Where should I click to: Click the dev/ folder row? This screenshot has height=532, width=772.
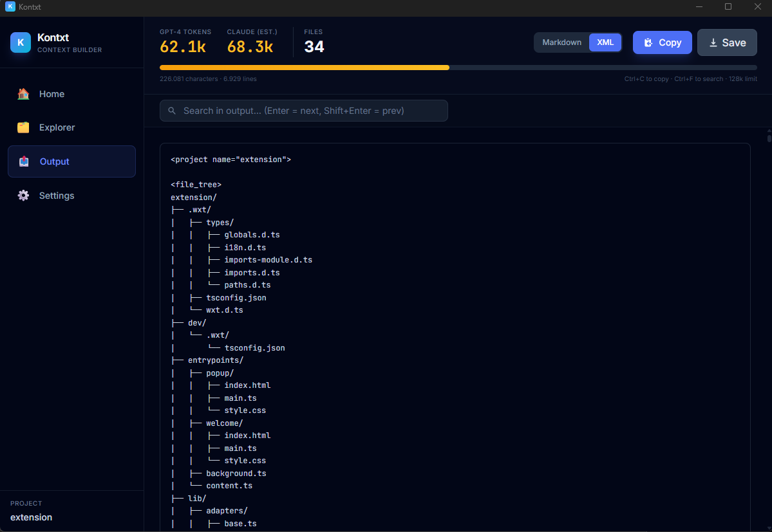197,322
